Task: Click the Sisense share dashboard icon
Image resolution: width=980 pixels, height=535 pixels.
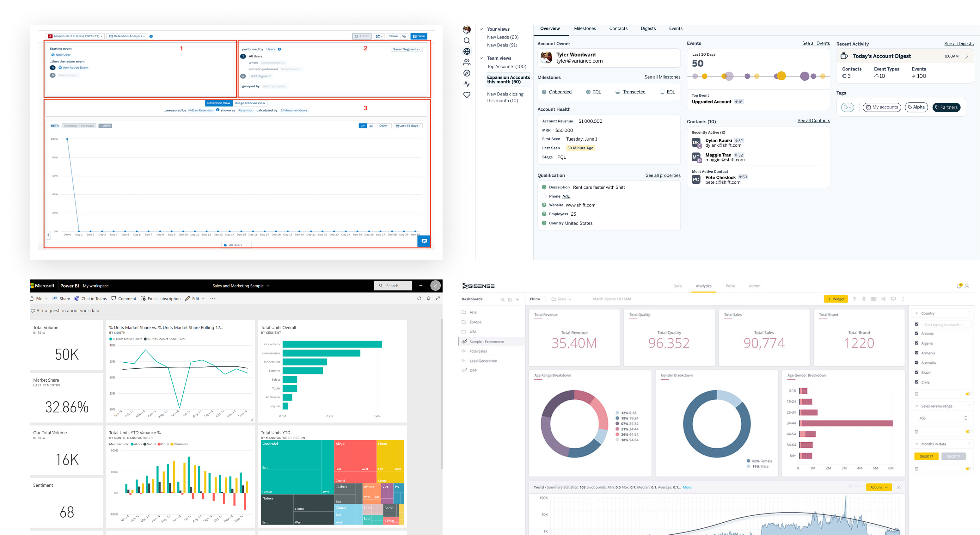Action: [883, 299]
